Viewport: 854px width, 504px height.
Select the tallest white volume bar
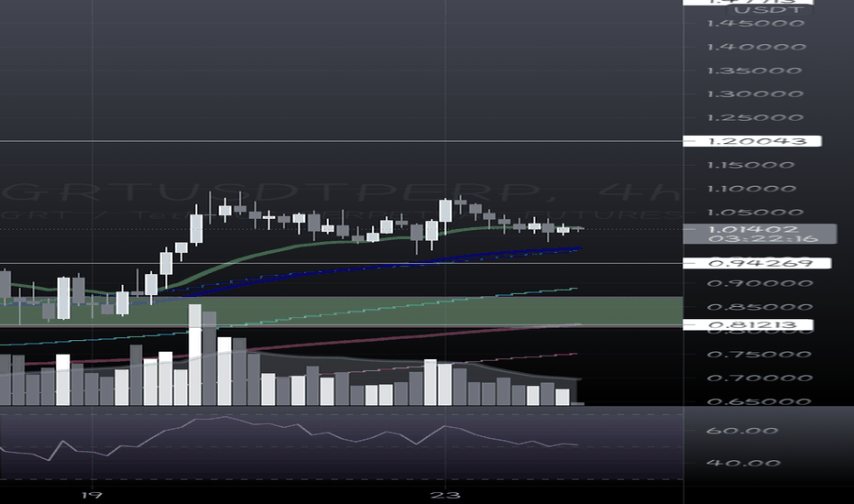[x=194, y=355]
